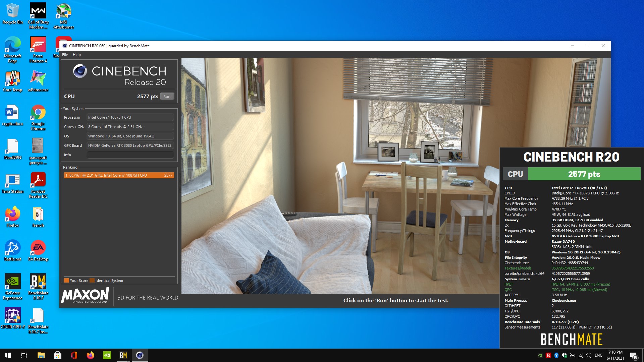
Task: Open EA Desktop shortcut
Action: pyautogui.click(x=38, y=250)
